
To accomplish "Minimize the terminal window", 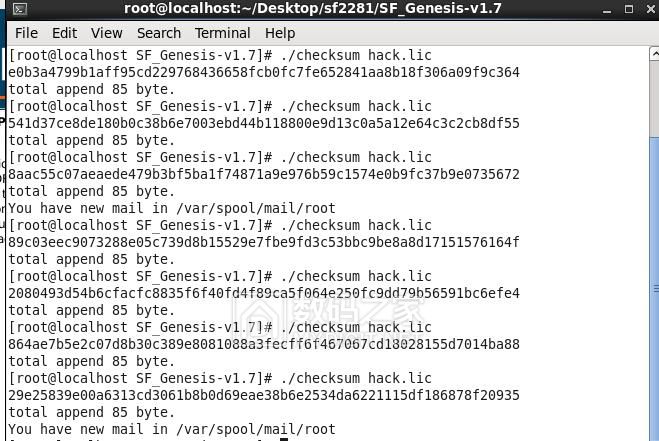I will 606,9.
